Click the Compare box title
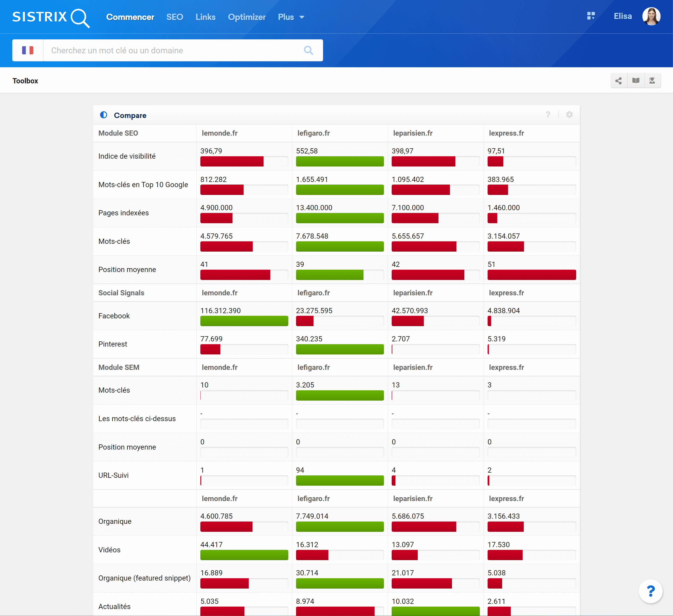The height and width of the screenshot is (616, 673). pos(130,115)
